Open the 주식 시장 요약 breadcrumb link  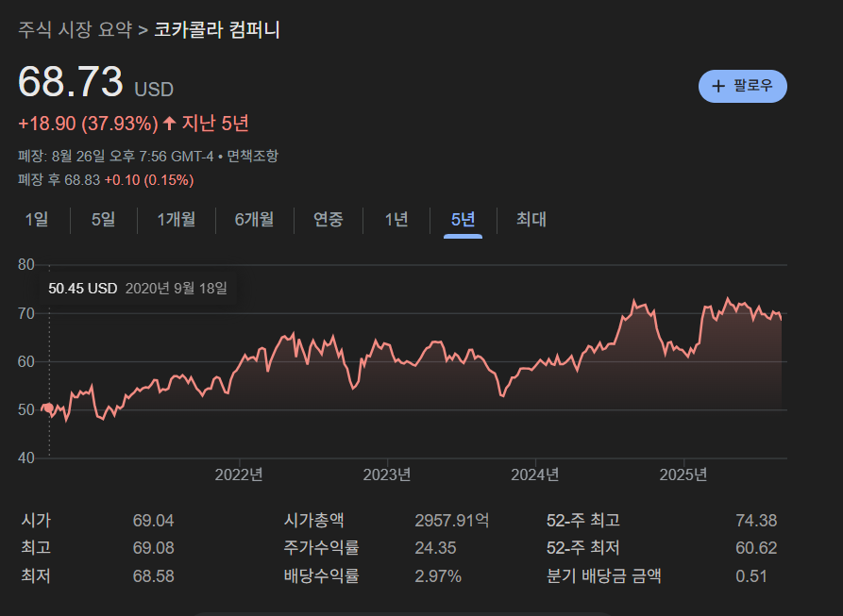pyautogui.click(x=75, y=29)
